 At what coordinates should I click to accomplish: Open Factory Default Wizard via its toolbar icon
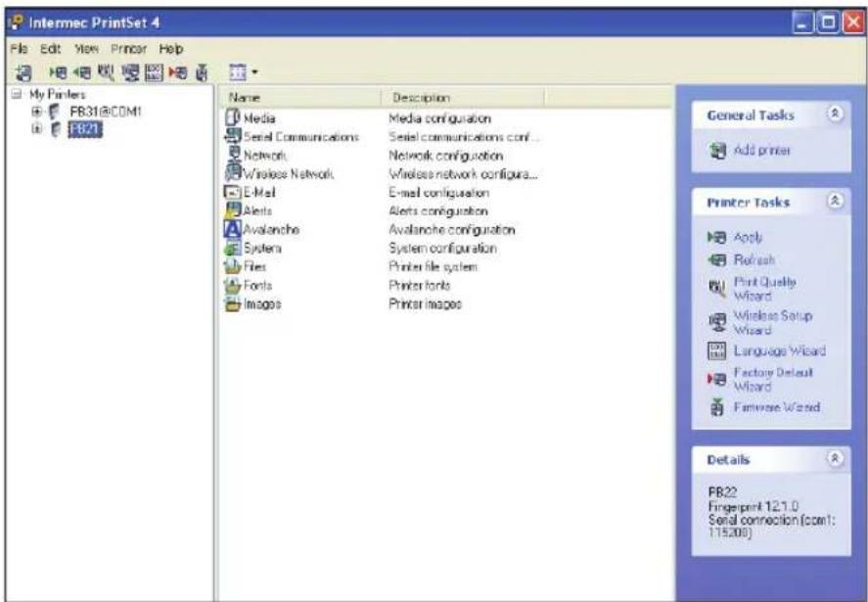pyautogui.click(x=178, y=72)
